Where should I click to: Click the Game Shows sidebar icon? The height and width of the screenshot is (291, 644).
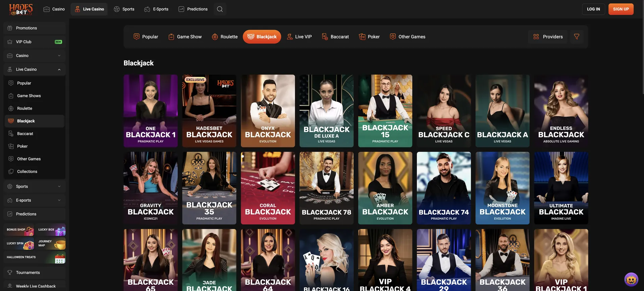pos(11,96)
